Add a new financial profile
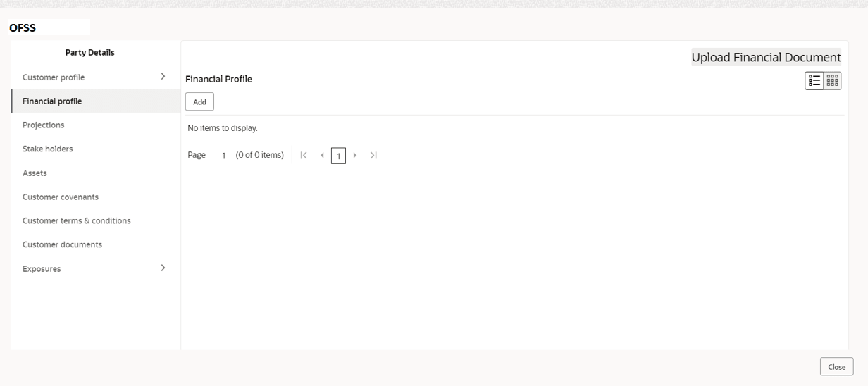Viewport: 868px width, 386px height. coord(199,102)
